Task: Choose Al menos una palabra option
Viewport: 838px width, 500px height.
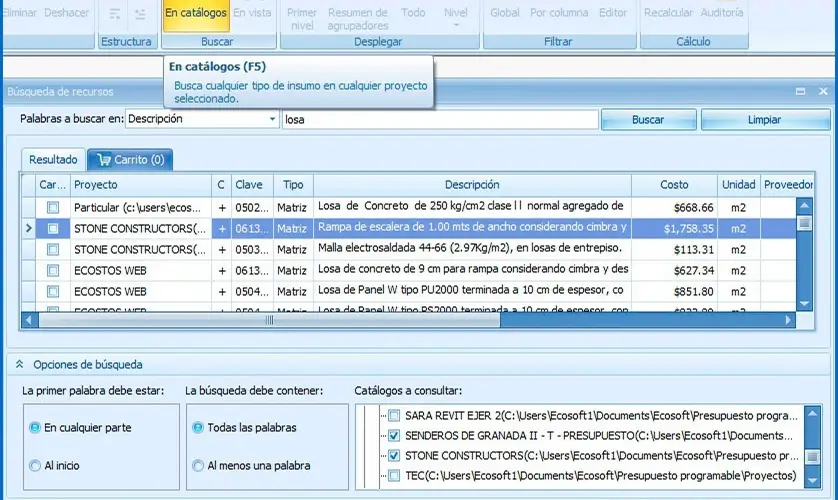Action: coord(198,466)
